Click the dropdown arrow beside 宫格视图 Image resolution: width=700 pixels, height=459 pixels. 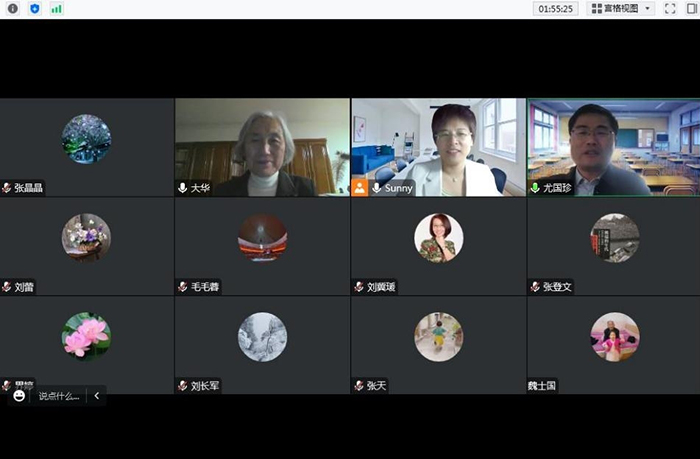click(x=648, y=8)
